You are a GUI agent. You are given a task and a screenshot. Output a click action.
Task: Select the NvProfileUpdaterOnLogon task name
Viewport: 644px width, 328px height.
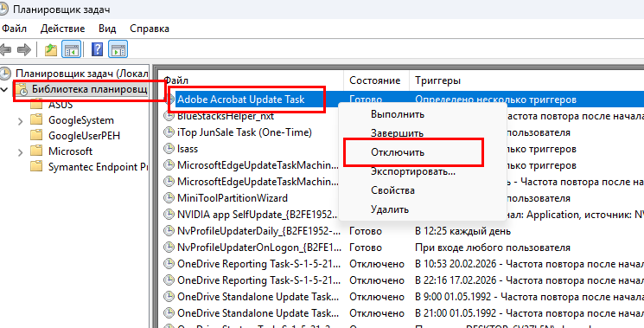(258, 248)
